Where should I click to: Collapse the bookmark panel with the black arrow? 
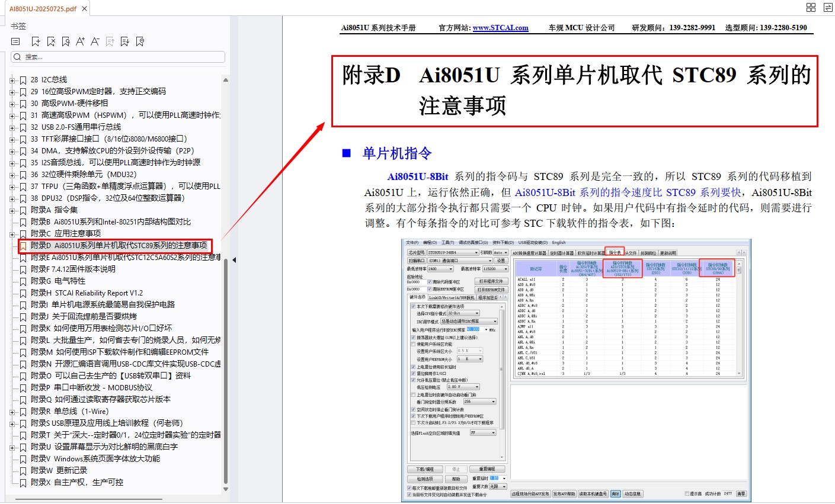(234, 260)
